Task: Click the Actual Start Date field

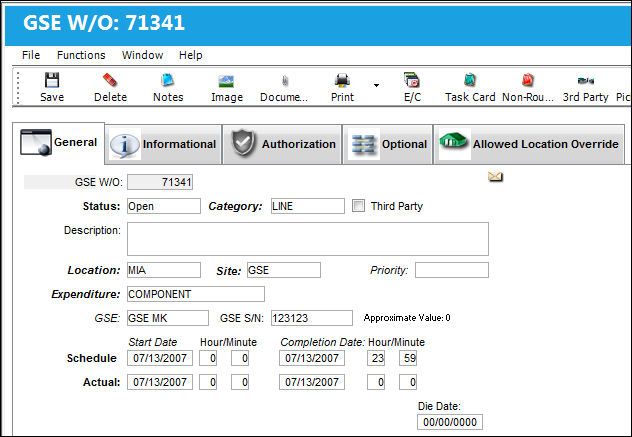Action: coord(160,382)
